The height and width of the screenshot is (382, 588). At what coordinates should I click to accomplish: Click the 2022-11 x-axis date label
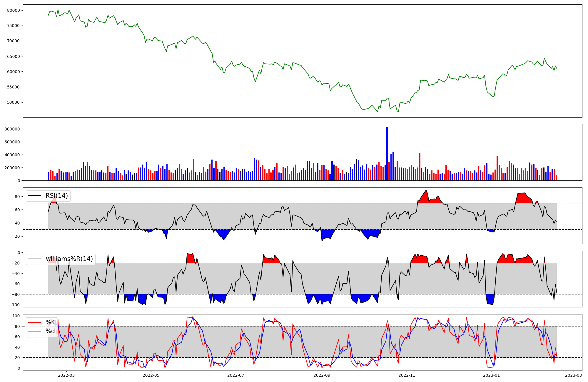click(x=407, y=375)
